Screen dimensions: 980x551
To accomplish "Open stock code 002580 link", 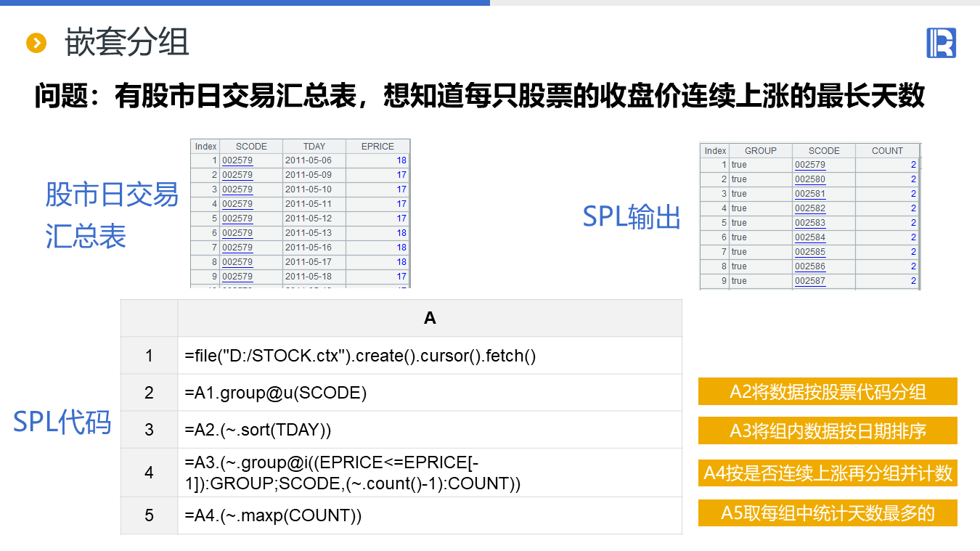I will coord(809,179).
